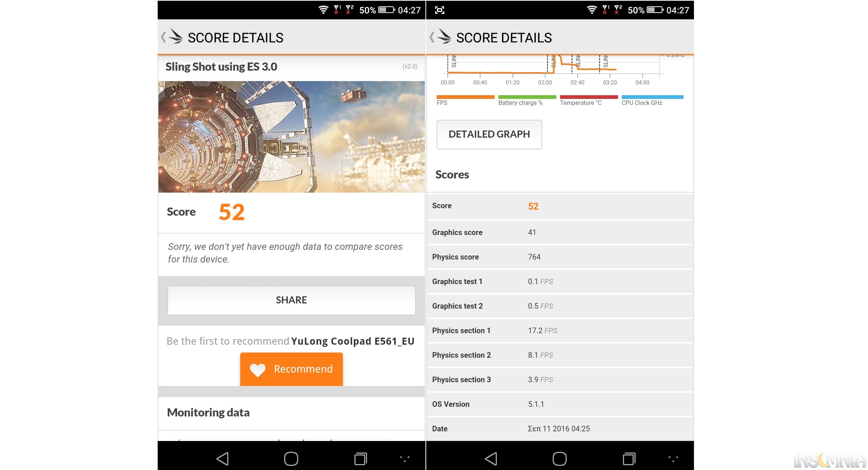The width and height of the screenshot is (868, 470).
Task: Tap the Sling Shot benchmark preview image
Action: [291, 137]
